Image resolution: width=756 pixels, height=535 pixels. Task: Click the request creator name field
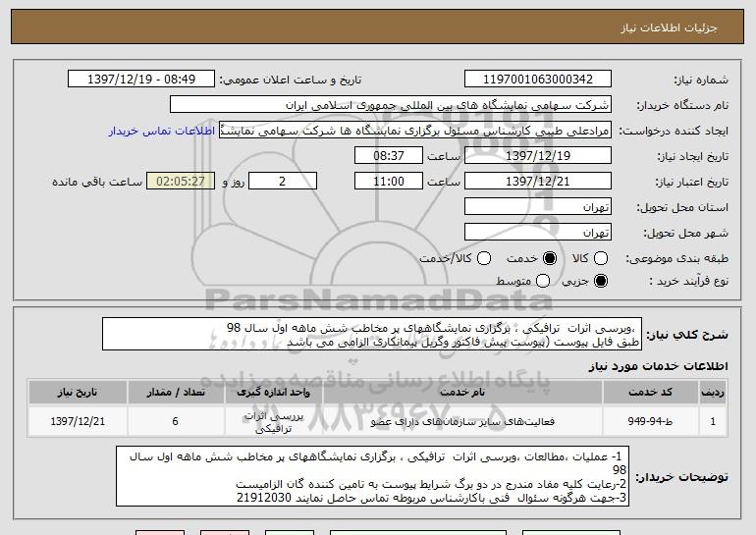[415, 131]
